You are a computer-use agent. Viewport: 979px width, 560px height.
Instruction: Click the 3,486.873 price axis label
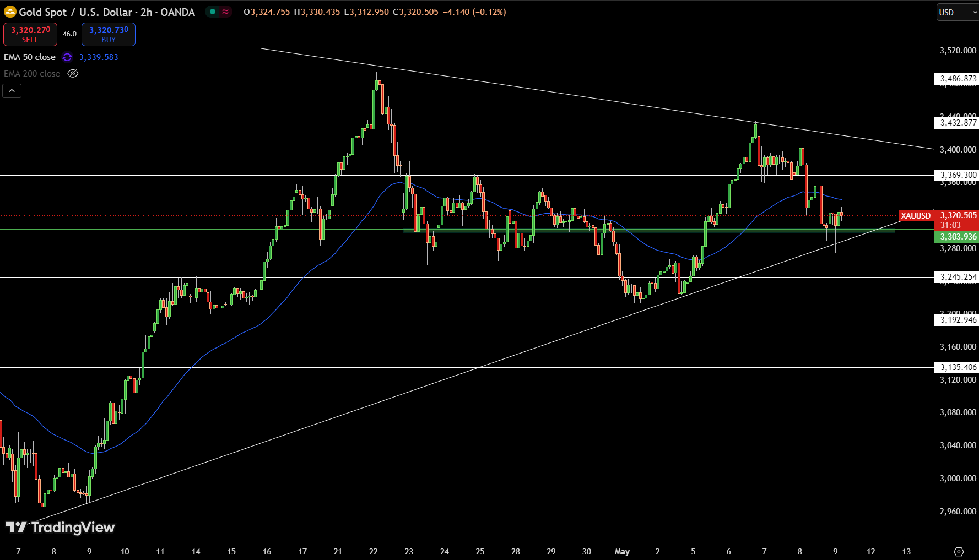pyautogui.click(x=956, y=79)
